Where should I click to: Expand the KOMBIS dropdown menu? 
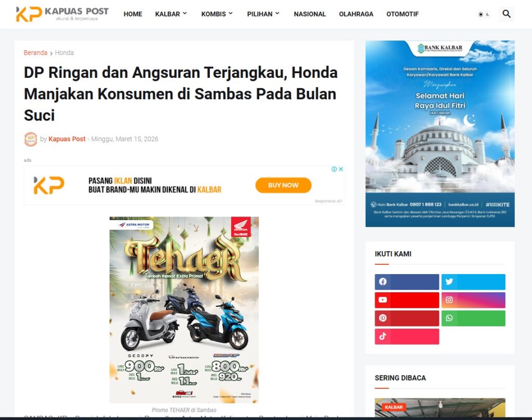217,14
